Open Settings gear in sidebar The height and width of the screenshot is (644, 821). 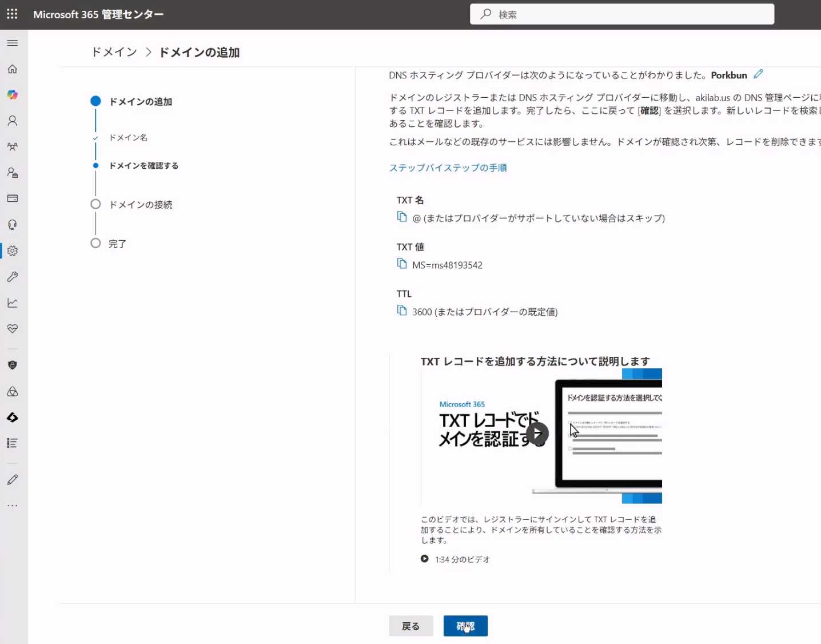[x=13, y=251]
